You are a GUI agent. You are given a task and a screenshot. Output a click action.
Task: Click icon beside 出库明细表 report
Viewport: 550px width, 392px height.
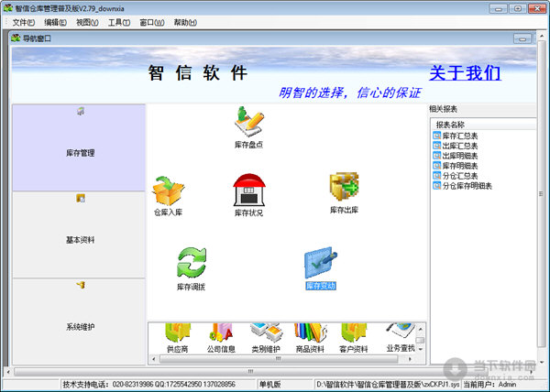pos(436,156)
